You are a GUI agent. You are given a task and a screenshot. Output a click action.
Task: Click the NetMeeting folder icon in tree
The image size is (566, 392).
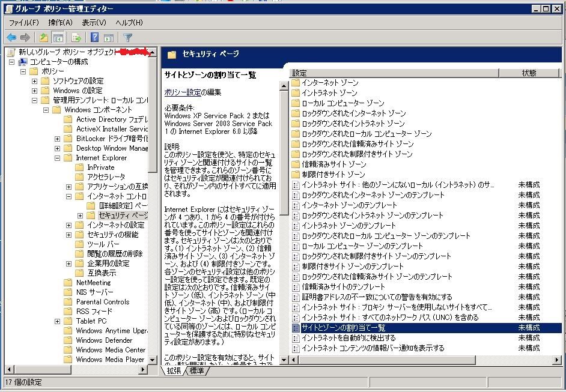(68, 282)
